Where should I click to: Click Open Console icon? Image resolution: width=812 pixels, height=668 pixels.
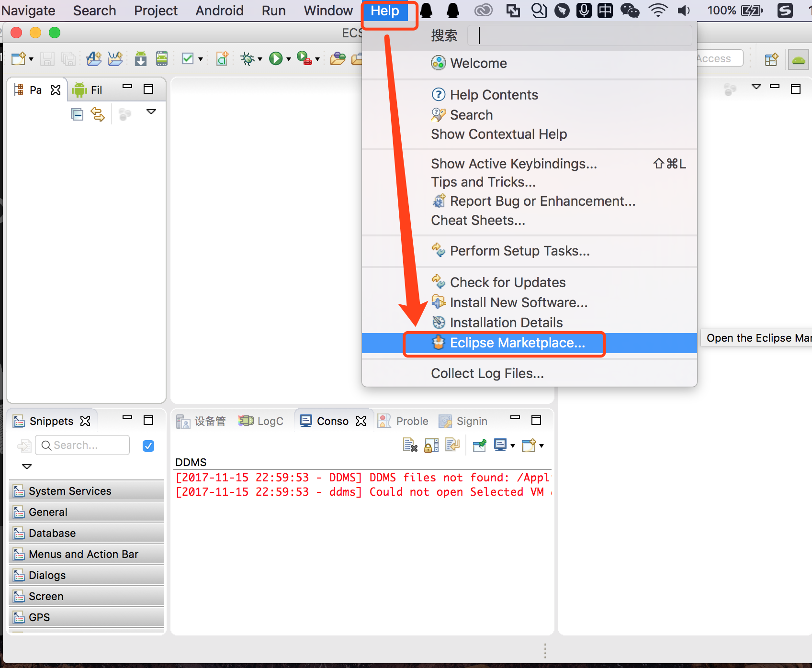point(529,445)
